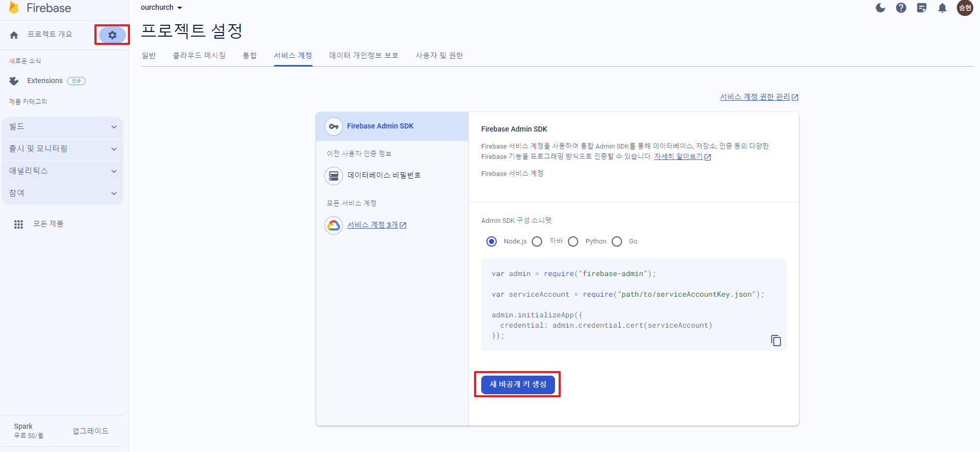Open the help question mark icon
Image resolution: width=980 pixels, height=452 pixels.
(901, 8)
